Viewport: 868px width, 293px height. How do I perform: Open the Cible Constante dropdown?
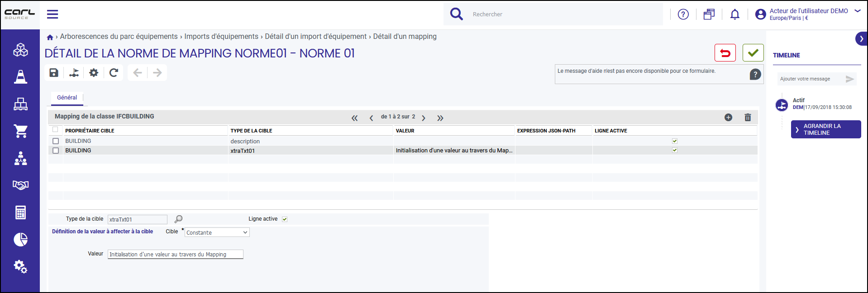tap(217, 232)
